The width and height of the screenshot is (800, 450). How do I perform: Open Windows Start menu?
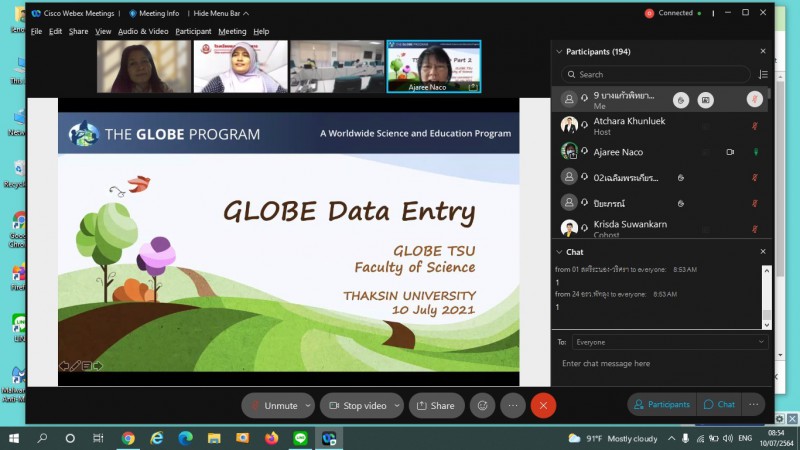(x=14, y=438)
